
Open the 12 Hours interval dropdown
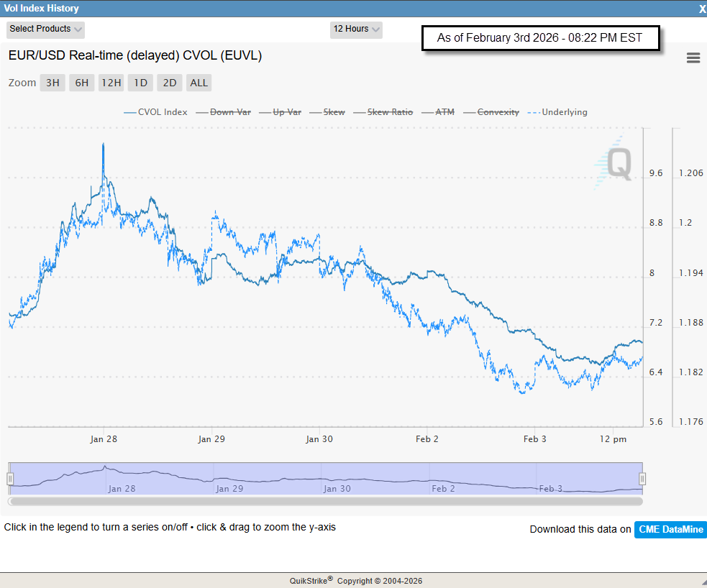coord(355,29)
